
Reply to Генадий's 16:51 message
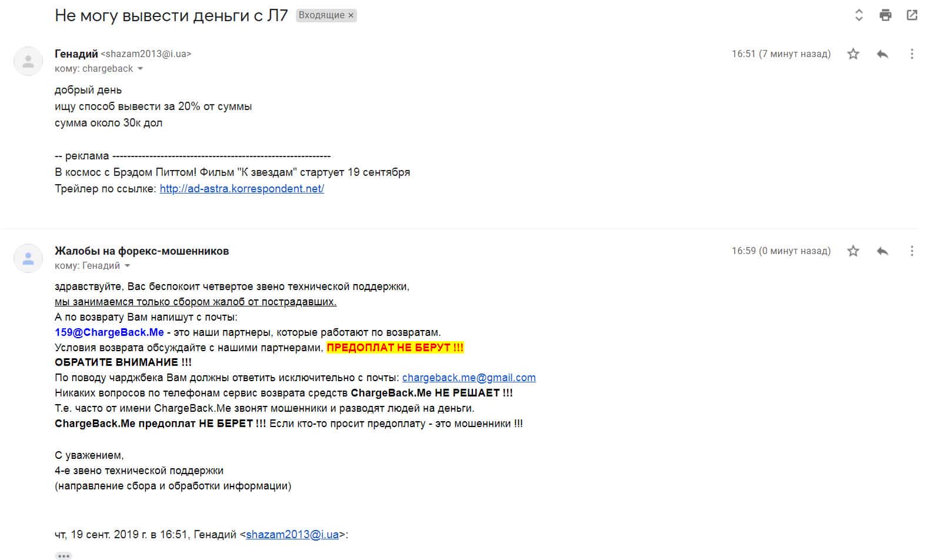coord(882,54)
